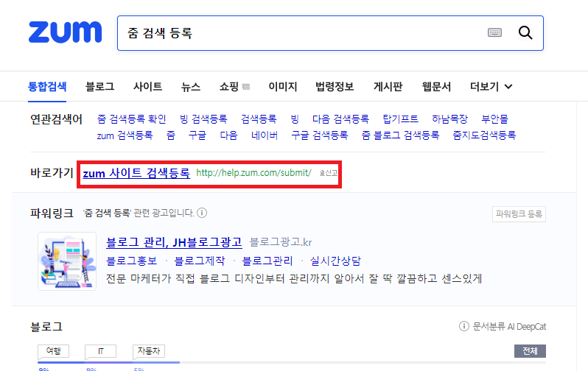The width and height of the screenshot is (588, 371).
Task: Click the zum logo
Action: click(66, 32)
